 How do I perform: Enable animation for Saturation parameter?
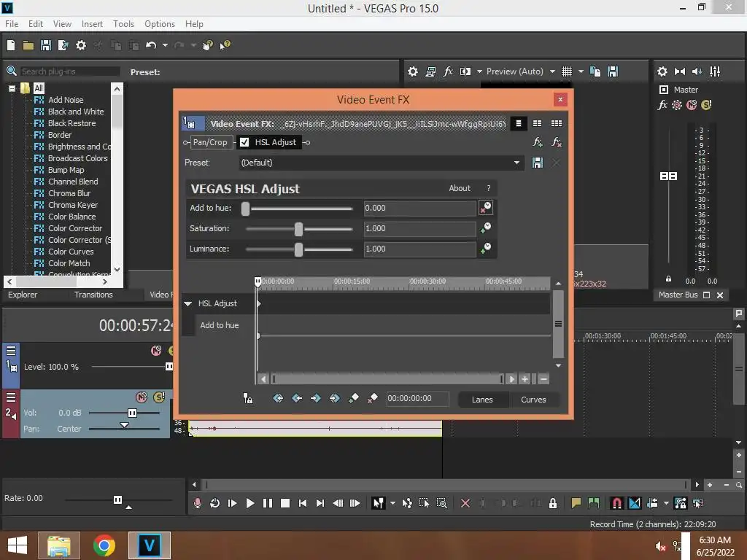click(485, 228)
